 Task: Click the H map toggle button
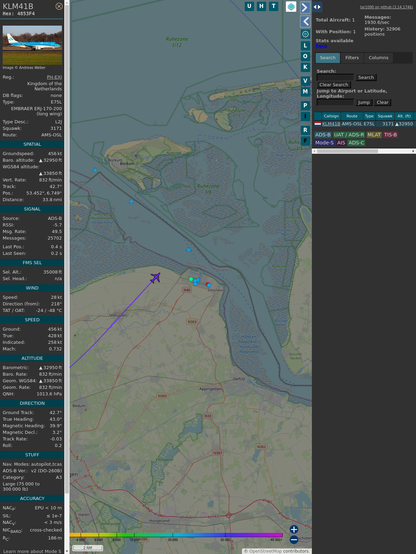click(261, 6)
